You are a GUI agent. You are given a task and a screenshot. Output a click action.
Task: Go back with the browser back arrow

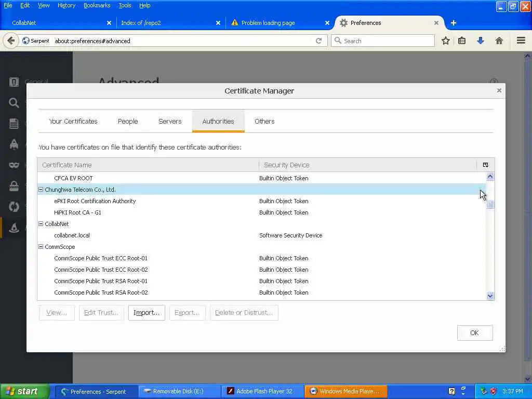(x=11, y=41)
